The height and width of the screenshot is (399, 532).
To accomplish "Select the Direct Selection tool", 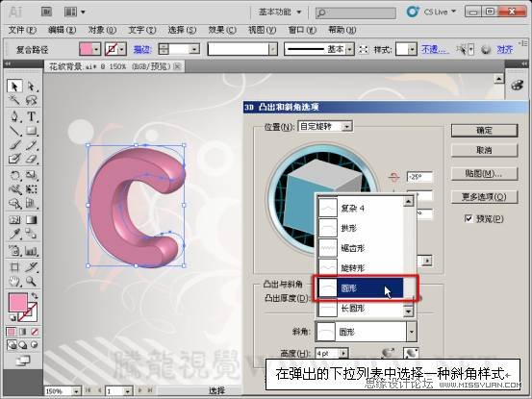I will tap(31, 87).
